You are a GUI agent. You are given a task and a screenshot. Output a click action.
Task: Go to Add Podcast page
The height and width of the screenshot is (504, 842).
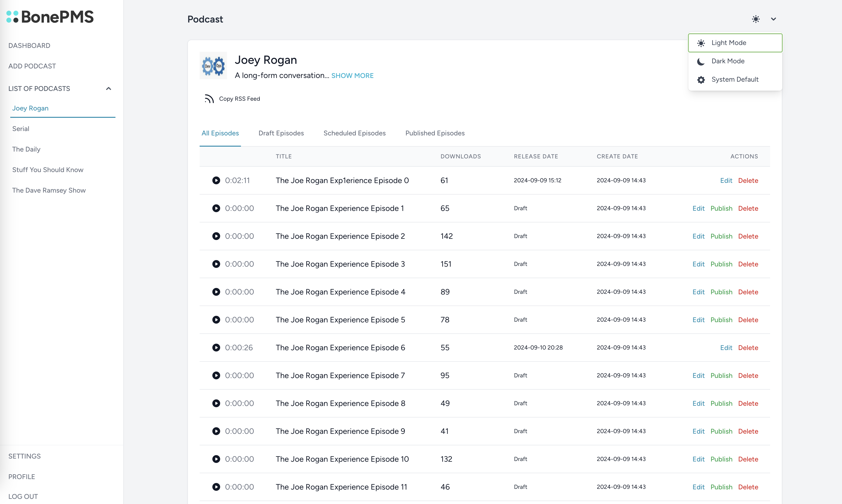point(32,66)
